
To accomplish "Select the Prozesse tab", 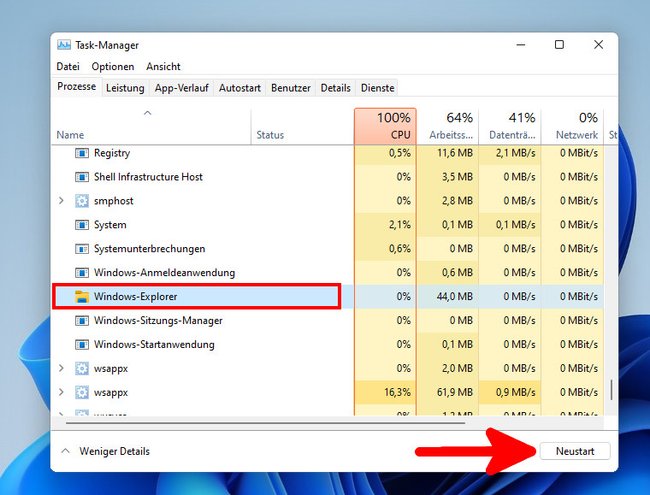I will (77, 87).
